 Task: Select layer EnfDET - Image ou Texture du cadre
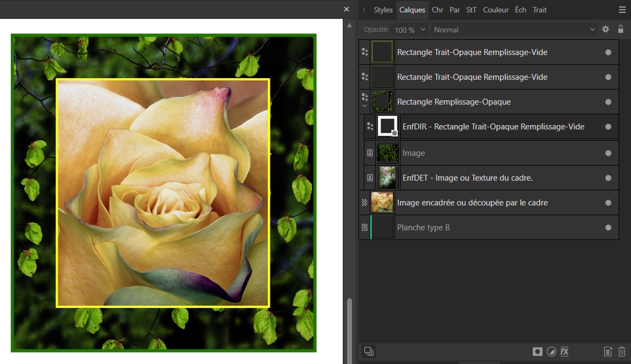[x=467, y=178]
